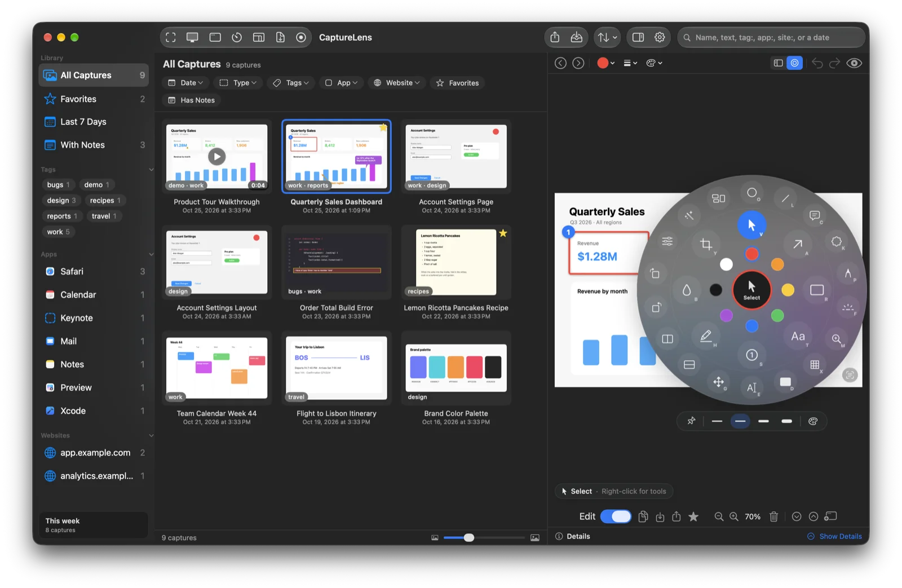This screenshot has height=588, width=902.
Task: Click the 'design' tag chip in sidebar
Action: tap(61, 200)
